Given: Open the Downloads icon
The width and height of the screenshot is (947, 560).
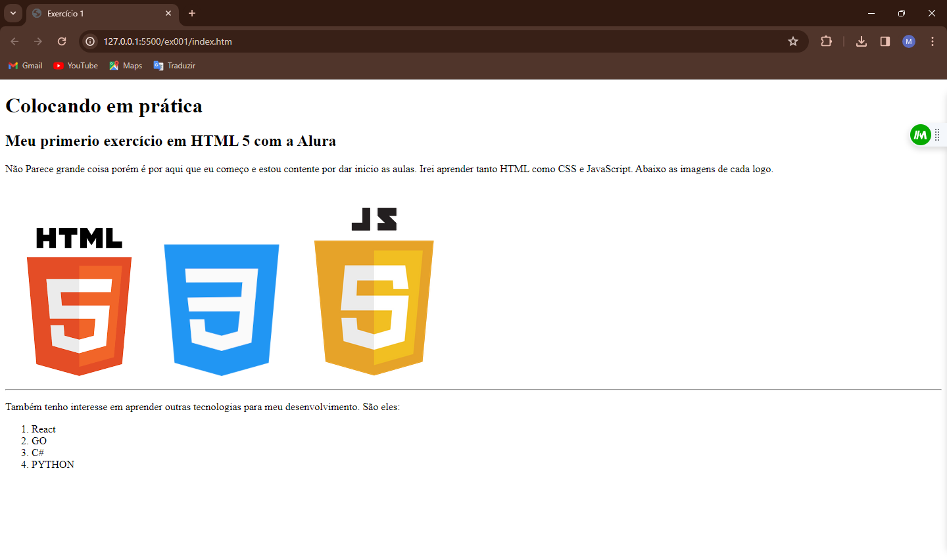Looking at the screenshot, I should coord(862,41).
